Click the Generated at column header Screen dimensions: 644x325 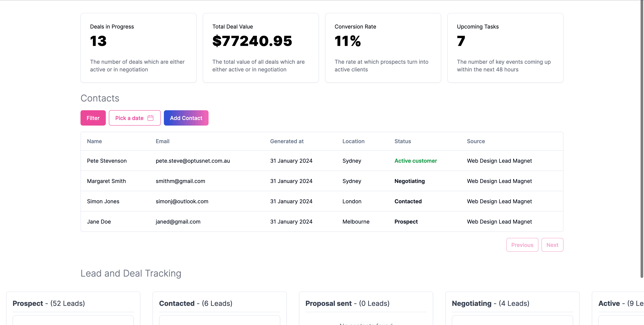(287, 141)
